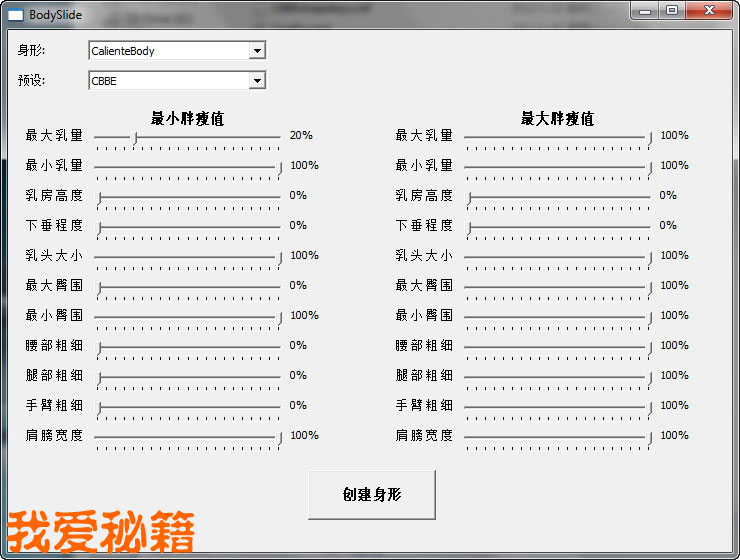Minimize the BodySlide window

[x=645, y=11]
